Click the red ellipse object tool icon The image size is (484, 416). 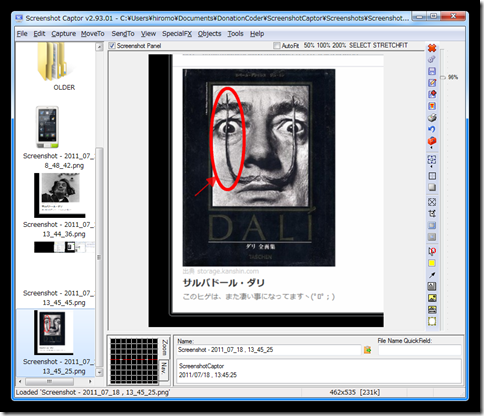tap(432, 251)
